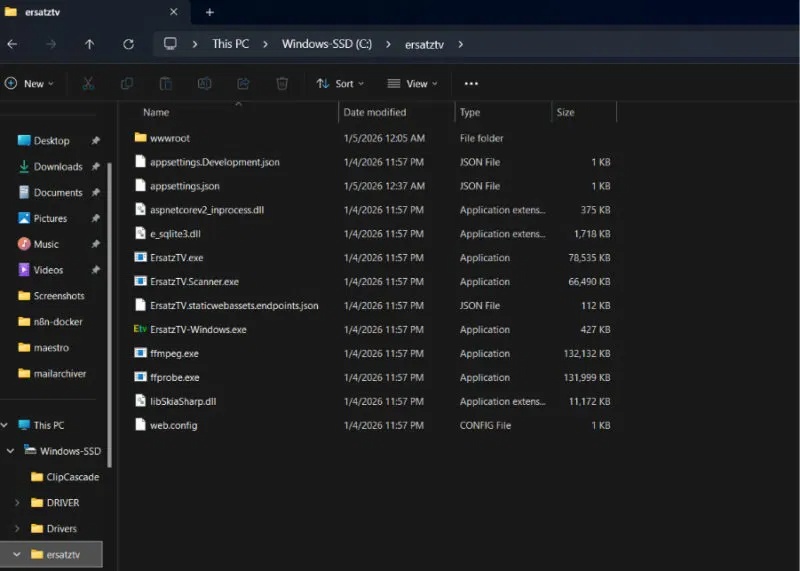
Task: Open the See more ellipsis menu
Action: (471, 84)
